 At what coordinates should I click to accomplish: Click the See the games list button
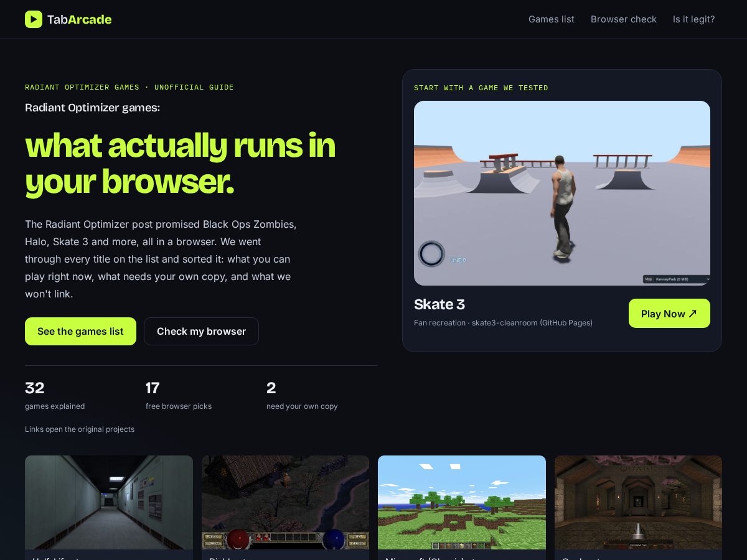[x=80, y=331]
